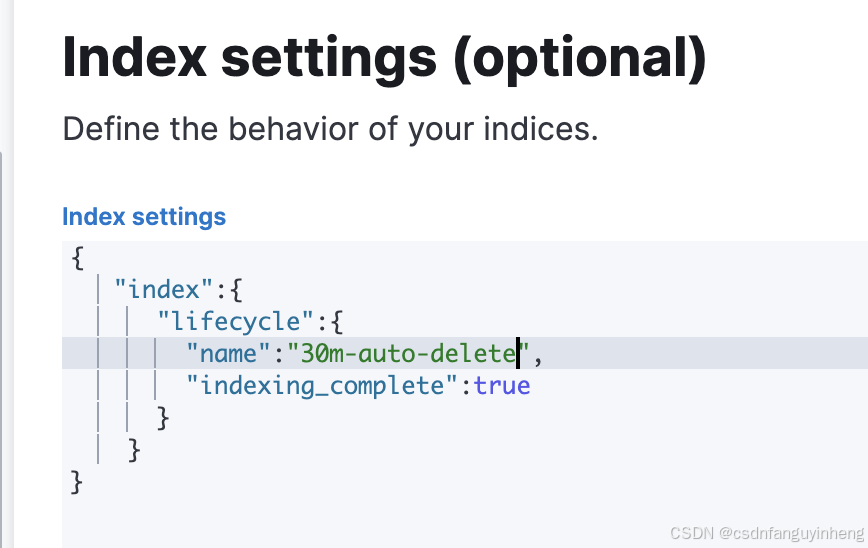Click the "Index settings (optional)" heading
The width and height of the screenshot is (868, 548).
coord(385,58)
